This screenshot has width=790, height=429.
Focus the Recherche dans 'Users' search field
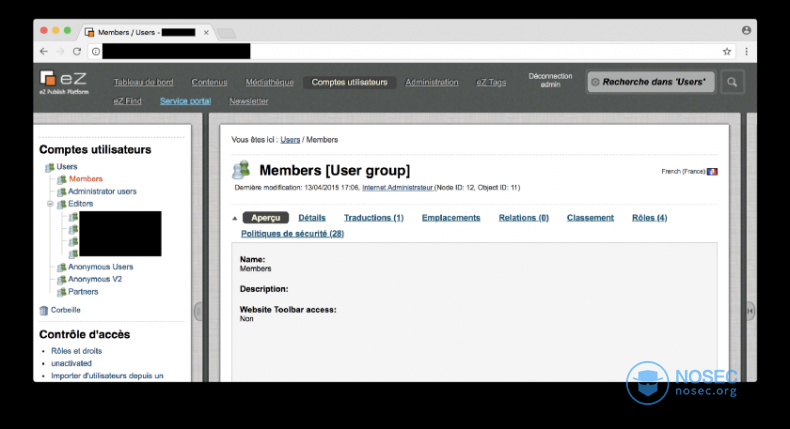click(x=651, y=82)
